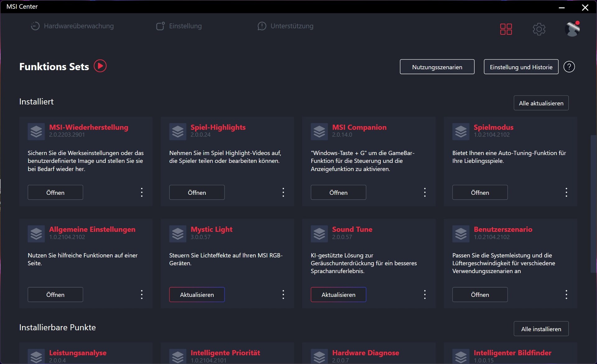597x364 pixels.
Task: Select the Spiel-Highlights title
Action: tap(218, 127)
